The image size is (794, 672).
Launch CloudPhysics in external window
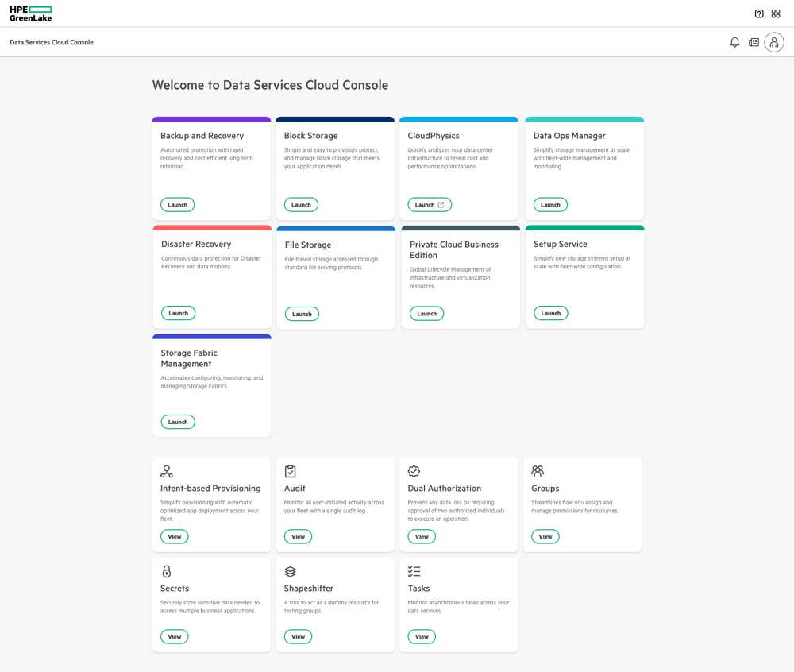430,205
